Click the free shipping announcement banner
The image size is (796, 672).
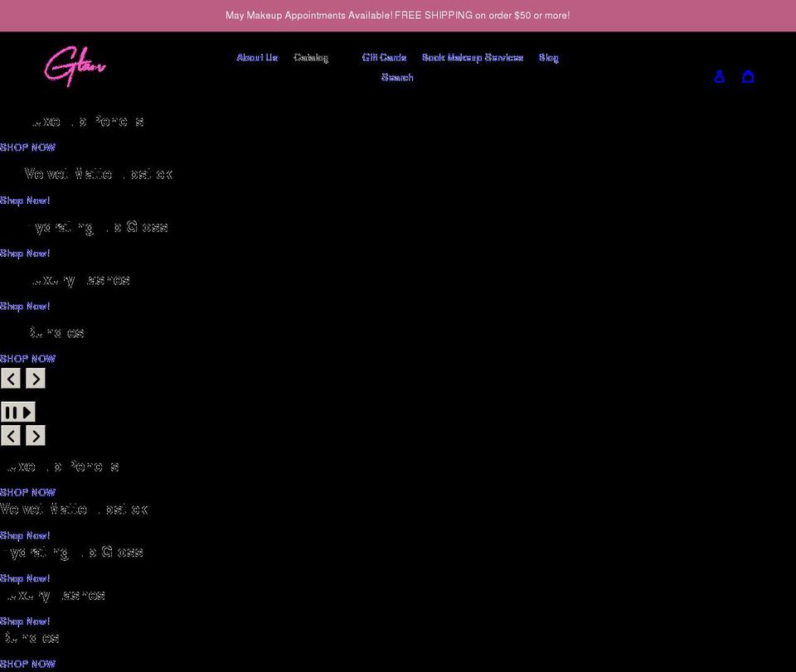(398, 14)
